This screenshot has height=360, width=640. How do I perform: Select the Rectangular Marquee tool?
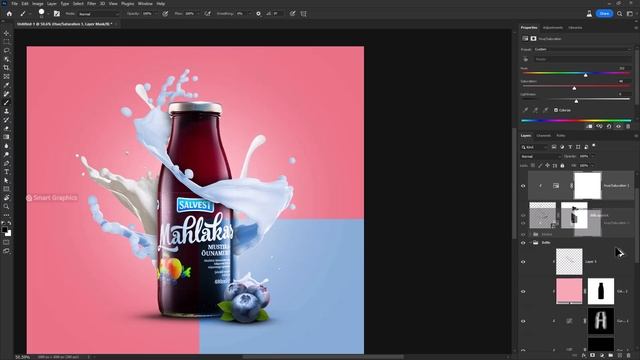[x=6, y=42]
